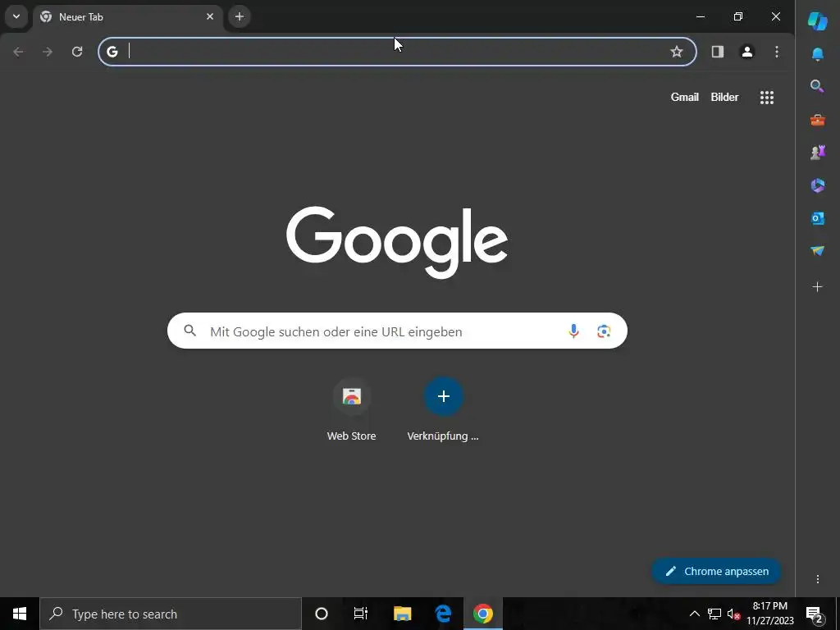Click the Chrome taskbar icon
840x630 pixels.
[482, 614]
